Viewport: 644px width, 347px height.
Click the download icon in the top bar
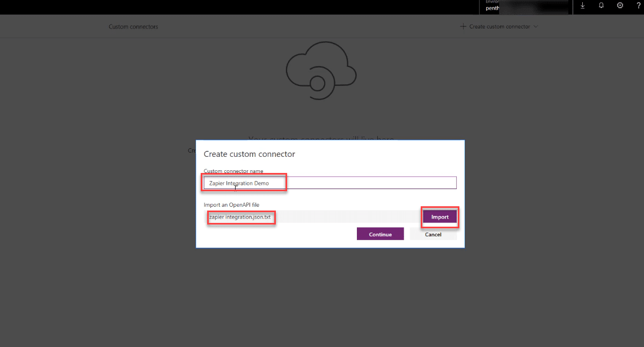[582, 5]
